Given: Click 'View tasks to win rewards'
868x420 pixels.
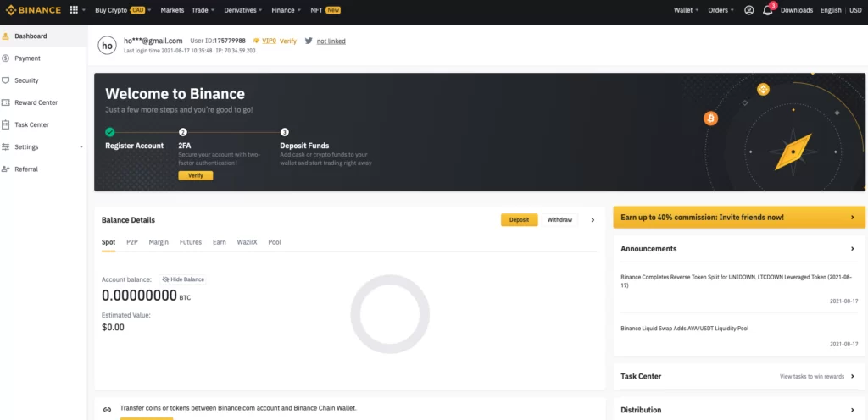Looking at the screenshot, I should point(812,376).
